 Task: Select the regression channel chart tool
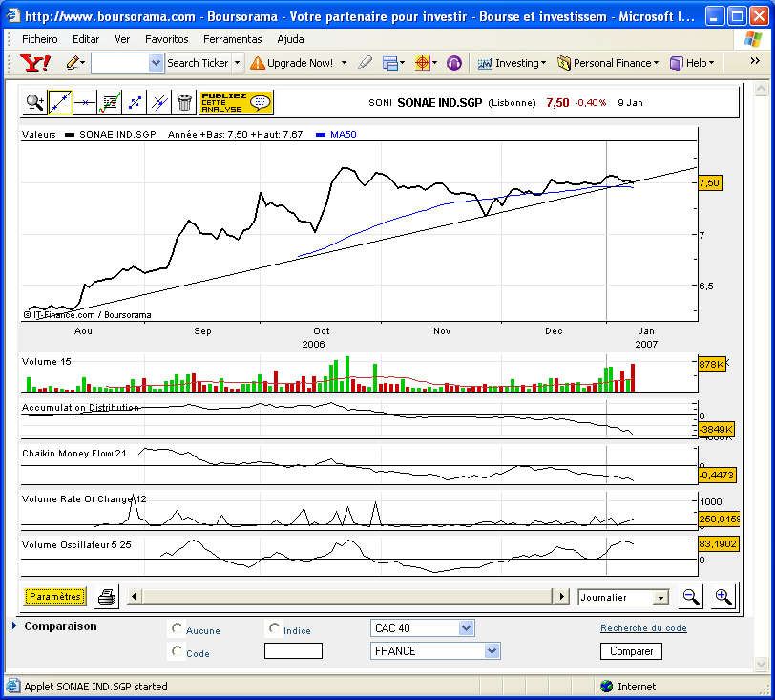coord(110,102)
